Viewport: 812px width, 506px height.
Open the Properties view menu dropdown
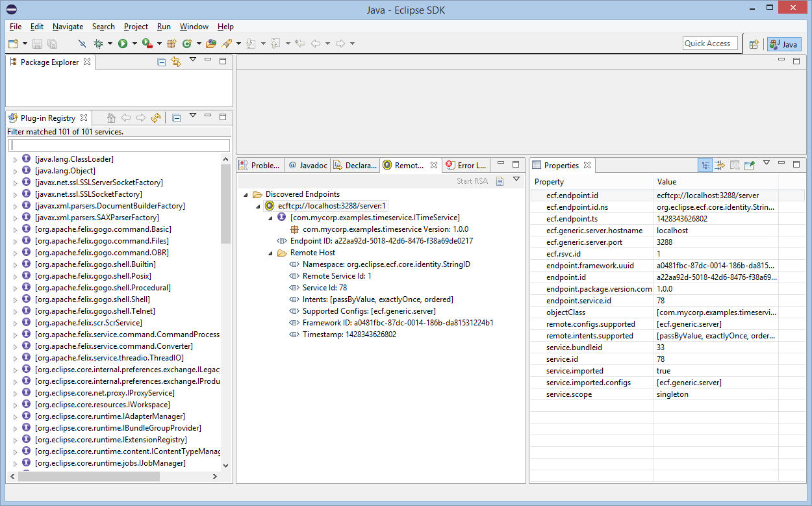pos(766,164)
